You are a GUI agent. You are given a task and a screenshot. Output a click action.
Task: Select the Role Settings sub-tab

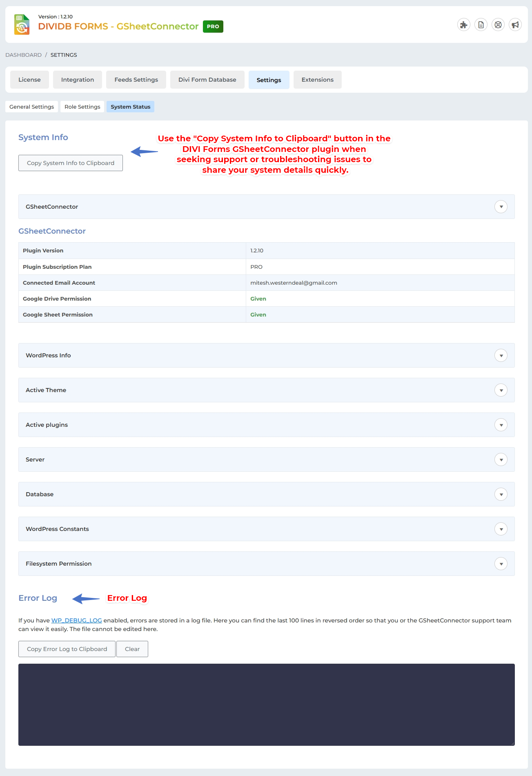click(82, 107)
